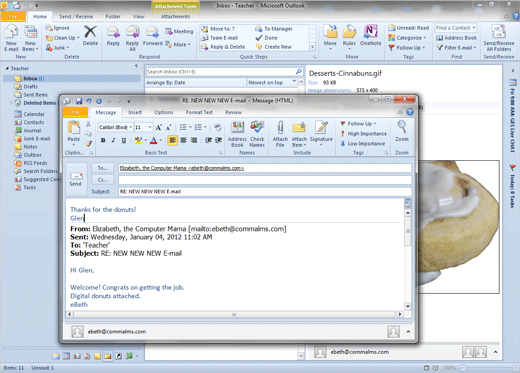This screenshot has height=373, width=520.
Task: Toggle Italic formatting in the message
Action: point(113,140)
